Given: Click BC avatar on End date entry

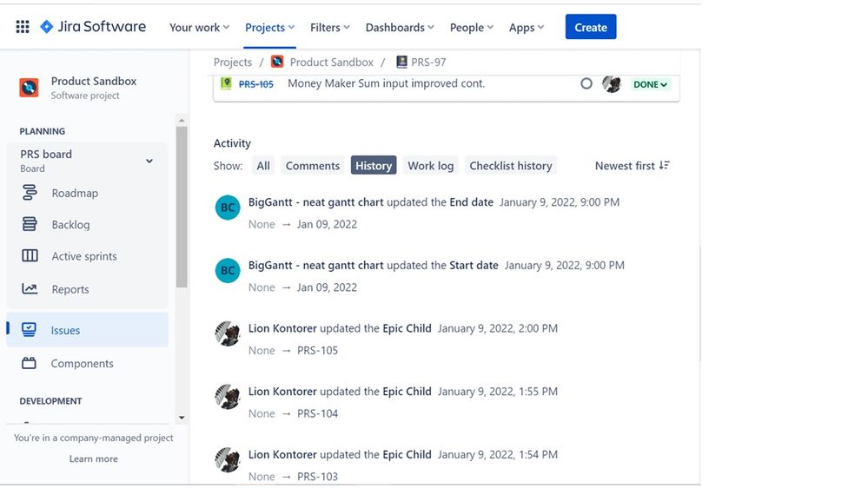Looking at the screenshot, I should pos(228,208).
